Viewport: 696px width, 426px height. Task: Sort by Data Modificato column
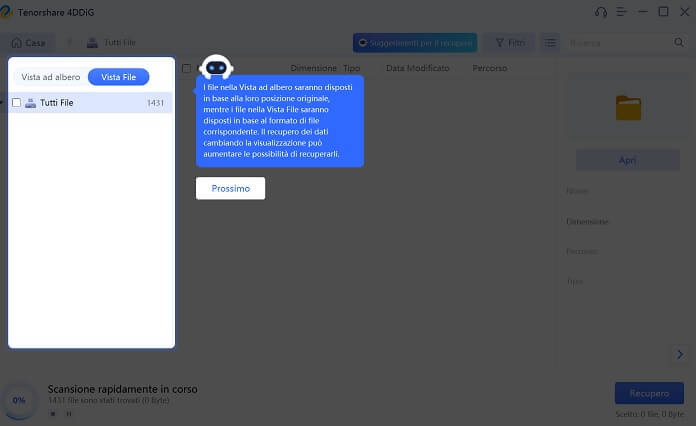(417, 68)
